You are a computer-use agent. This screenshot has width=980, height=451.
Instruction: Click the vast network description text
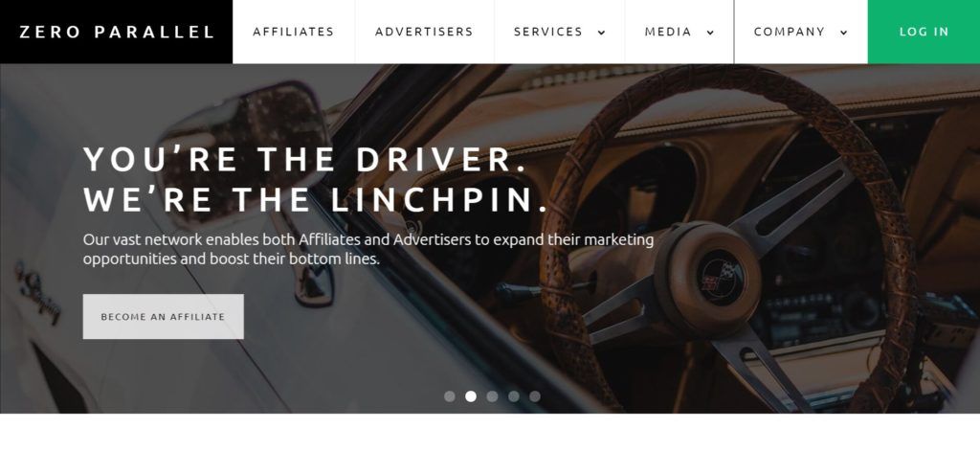coord(368,249)
